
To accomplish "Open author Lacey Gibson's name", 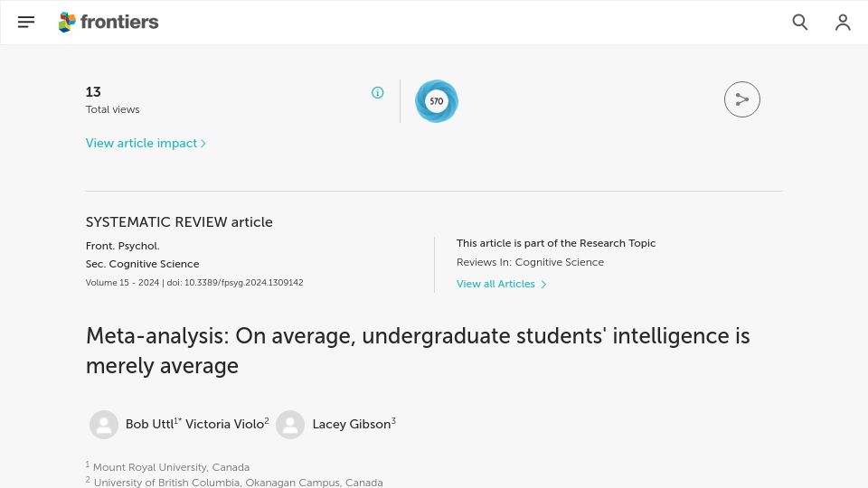I will 352,424.
